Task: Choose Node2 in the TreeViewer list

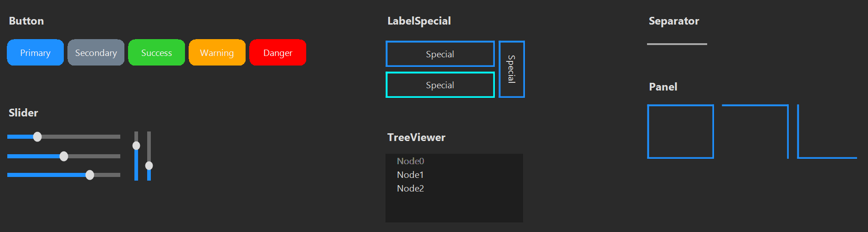Action: 410,188
